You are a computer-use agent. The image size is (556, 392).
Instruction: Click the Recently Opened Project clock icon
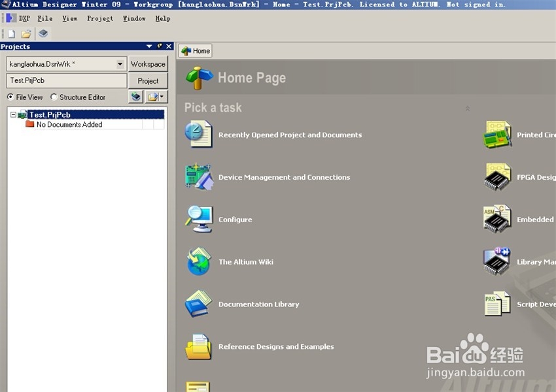coord(199,134)
